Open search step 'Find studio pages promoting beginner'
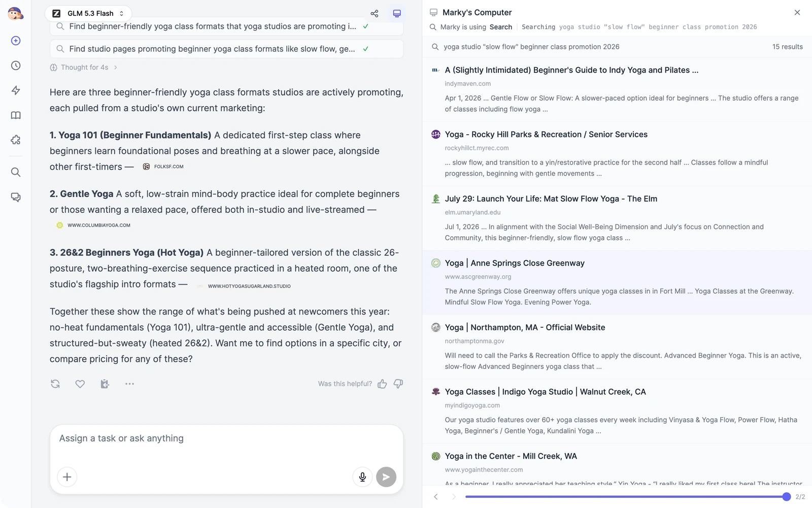The height and width of the screenshot is (508, 812). [226, 49]
